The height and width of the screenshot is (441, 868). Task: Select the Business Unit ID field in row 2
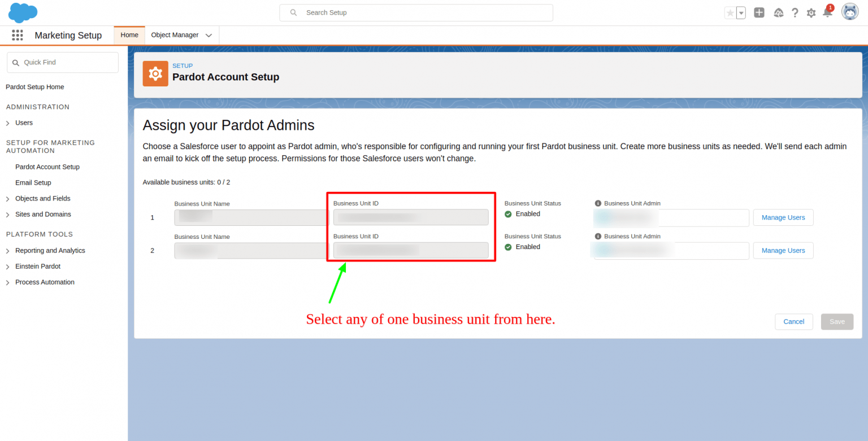pyautogui.click(x=411, y=250)
